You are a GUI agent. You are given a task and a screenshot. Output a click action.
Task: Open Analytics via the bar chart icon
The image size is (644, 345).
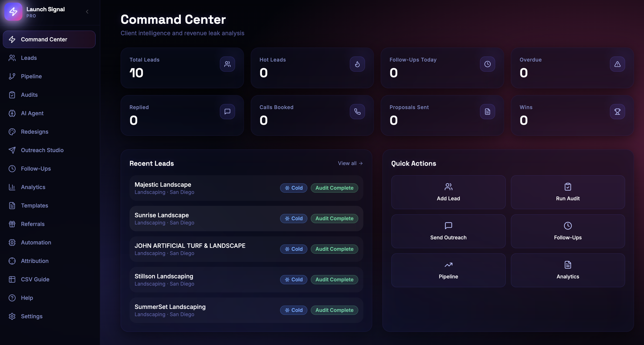(x=12, y=187)
